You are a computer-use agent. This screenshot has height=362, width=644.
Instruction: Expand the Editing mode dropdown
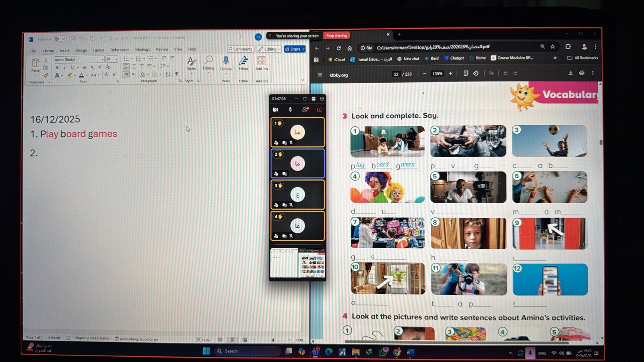[x=279, y=49]
